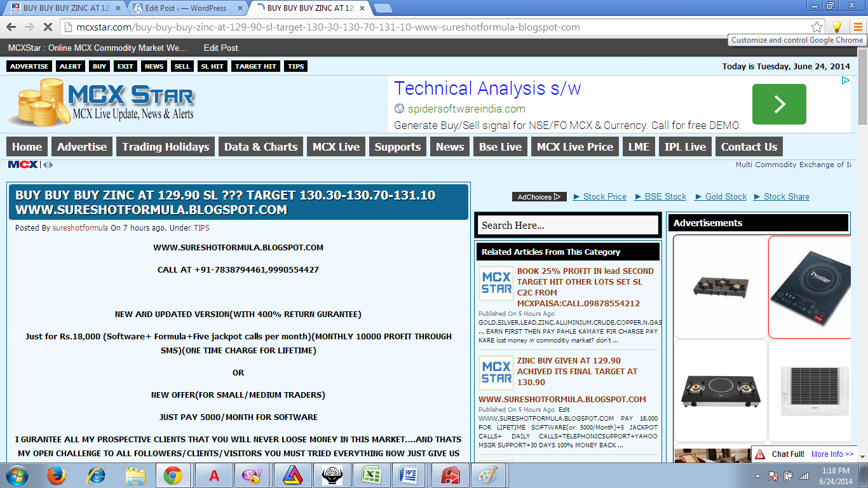Image resolution: width=868 pixels, height=488 pixels.
Task: Open the Contact Us menu item
Action: click(749, 147)
